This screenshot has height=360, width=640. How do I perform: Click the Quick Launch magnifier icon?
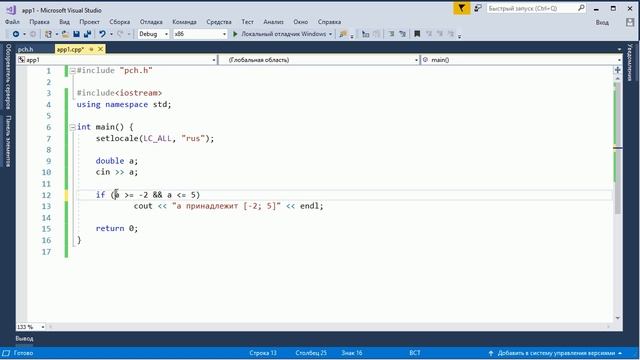point(581,8)
